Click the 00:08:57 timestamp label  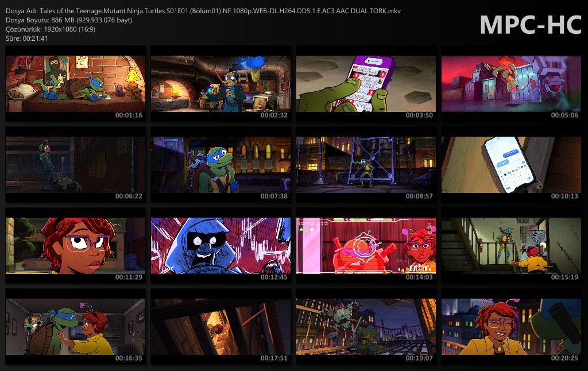tap(419, 196)
